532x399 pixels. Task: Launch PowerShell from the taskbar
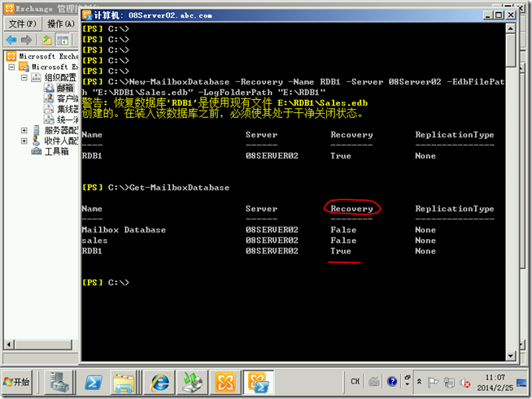tap(94, 383)
